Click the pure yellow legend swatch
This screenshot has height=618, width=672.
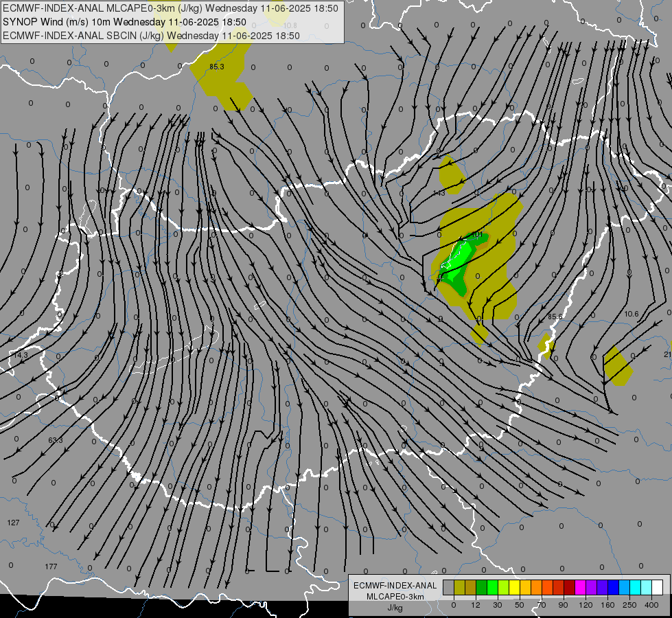click(515, 587)
